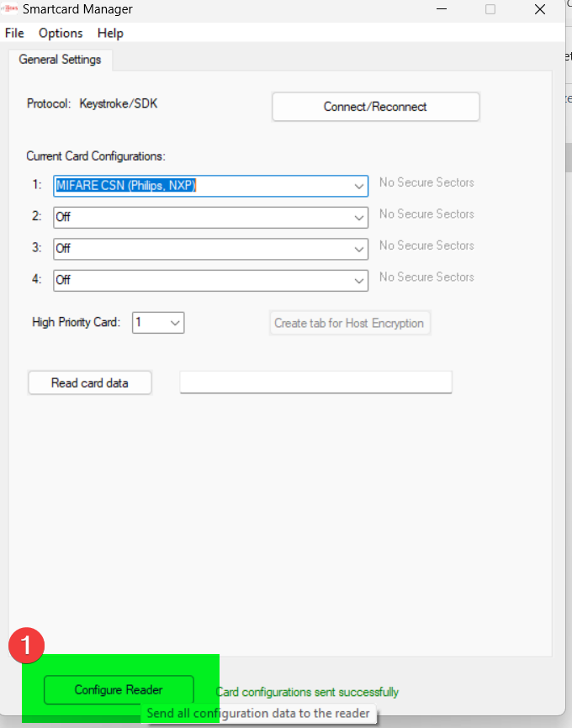Click the Configure Reader button
The height and width of the screenshot is (728, 572).
coord(119,690)
